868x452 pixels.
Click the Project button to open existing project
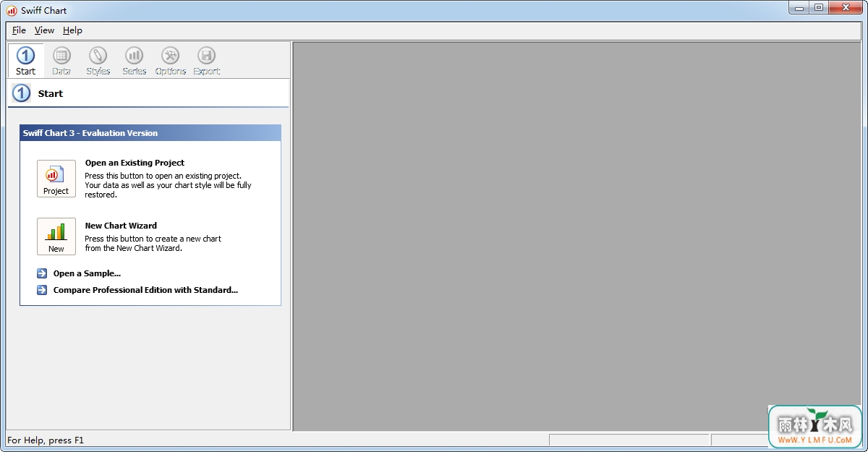pos(56,179)
